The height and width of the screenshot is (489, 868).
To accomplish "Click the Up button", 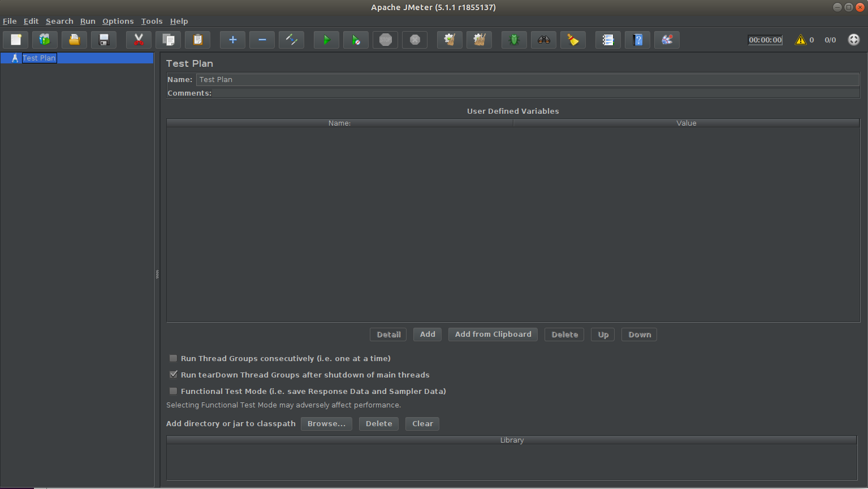I will click(603, 334).
